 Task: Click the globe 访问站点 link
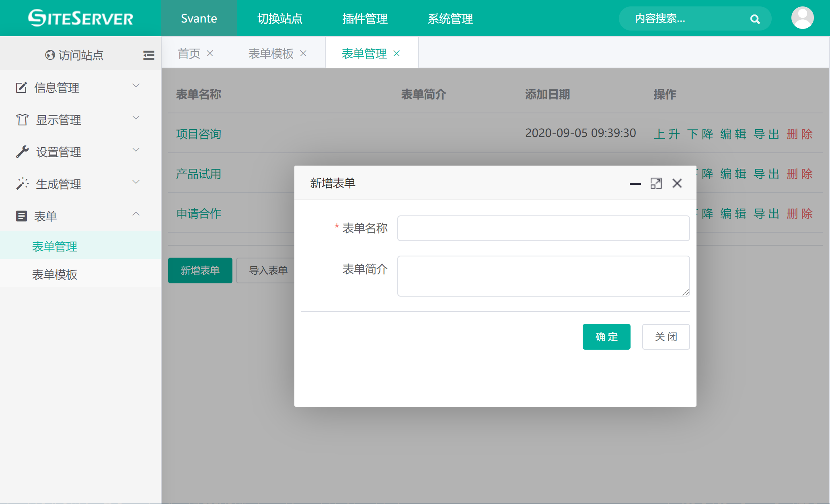coord(74,55)
